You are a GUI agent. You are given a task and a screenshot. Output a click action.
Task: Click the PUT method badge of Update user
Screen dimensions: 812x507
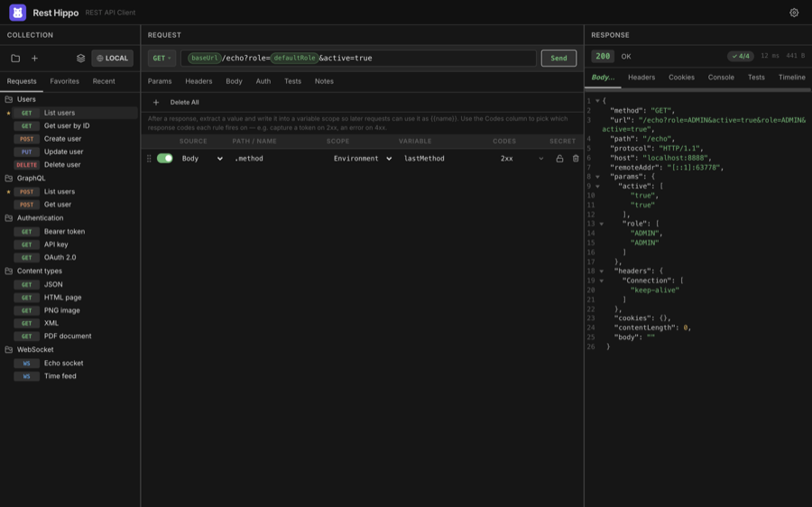click(x=26, y=152)
